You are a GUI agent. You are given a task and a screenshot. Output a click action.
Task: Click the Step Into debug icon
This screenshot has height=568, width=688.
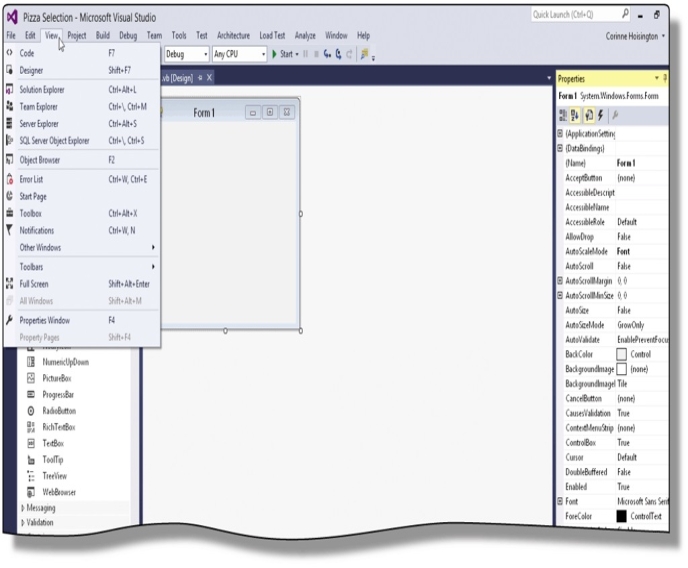coord(327,54)
